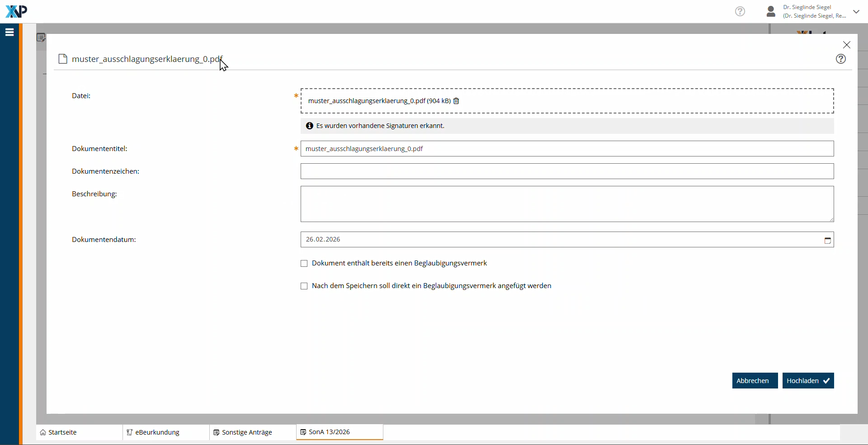Switch to the Sonstige Anträge tab
868x445 pixels.
(x=247, y=432)
